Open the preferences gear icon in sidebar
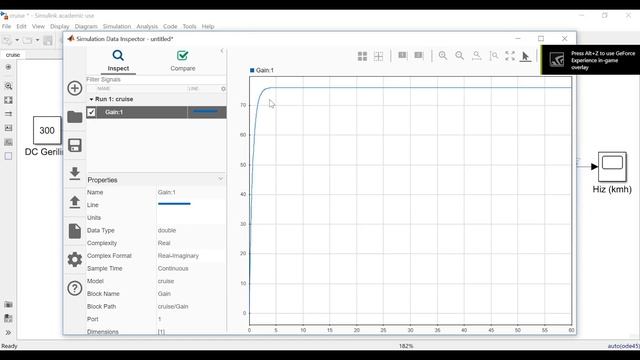This screenshot has width=640, height=360. click(75, 260)
